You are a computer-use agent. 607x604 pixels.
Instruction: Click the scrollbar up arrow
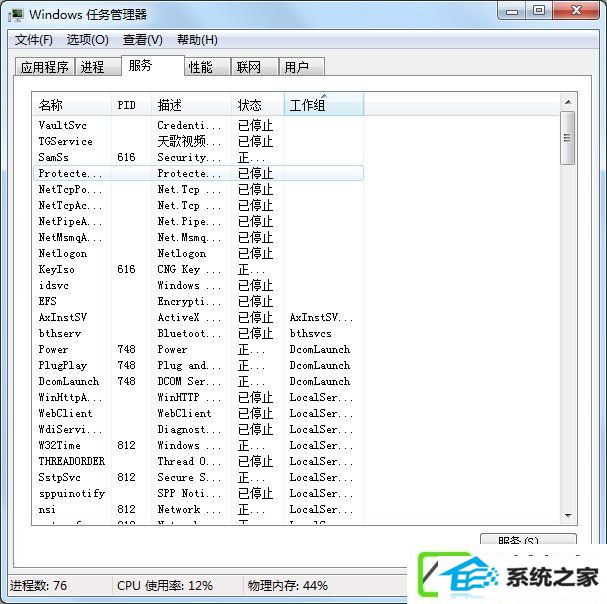tap(568, 102)
